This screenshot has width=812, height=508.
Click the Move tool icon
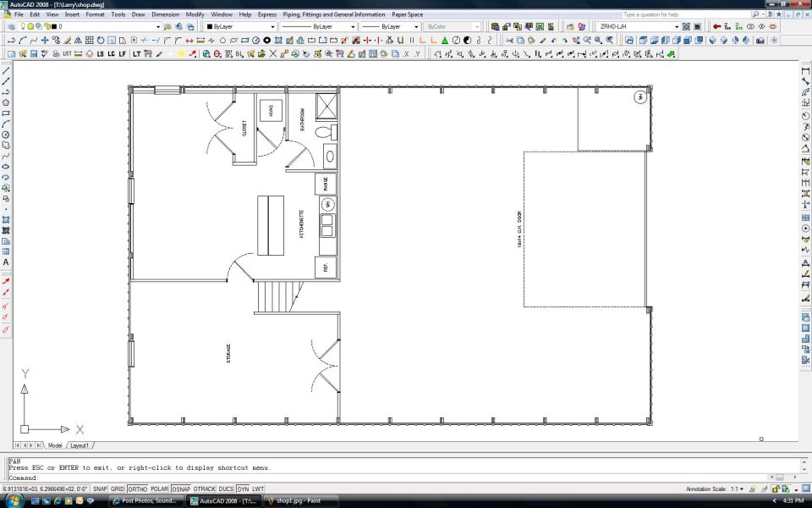(45, 40)
